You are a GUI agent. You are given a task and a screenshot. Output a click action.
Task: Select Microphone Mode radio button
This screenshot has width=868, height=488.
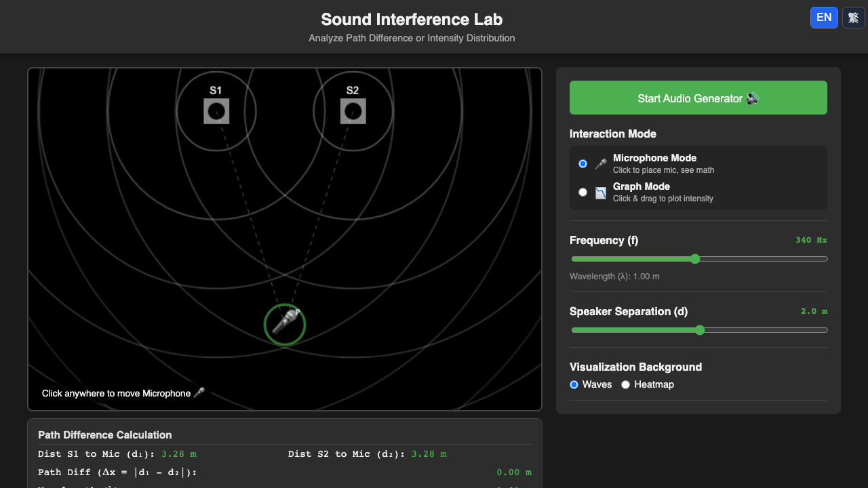tap(583, 164)
